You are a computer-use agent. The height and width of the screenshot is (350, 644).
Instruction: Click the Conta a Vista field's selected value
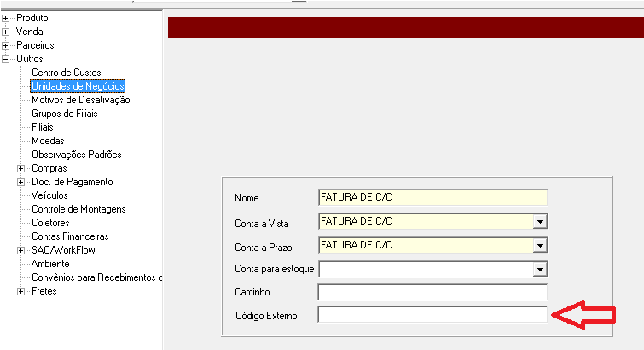point(357,221)
